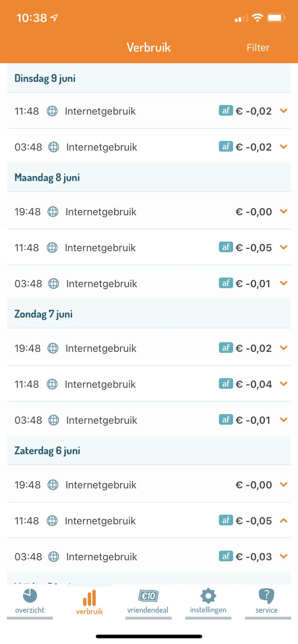Tap the verbruik bar chart icon

point(89,597)
